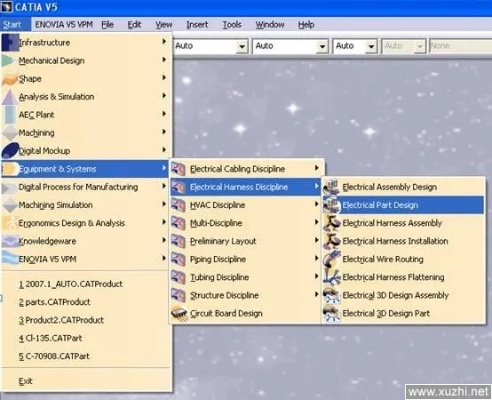Image resolution: width=492 pixels, height=400 pixels.
Task: Click the HVAC Discipline icon
Action: (178, 205)
